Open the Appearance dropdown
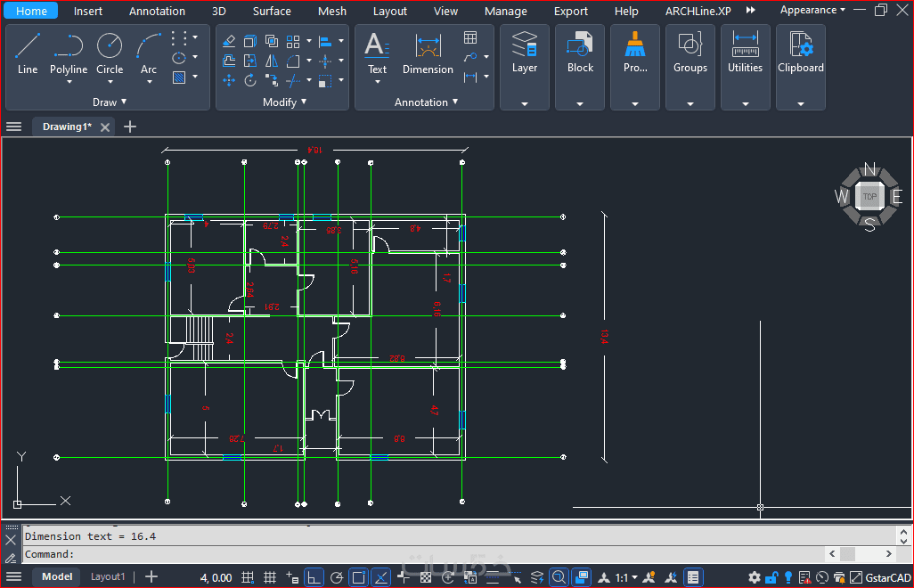Viewport: 914px width, 588px height. tap(812, 10)
